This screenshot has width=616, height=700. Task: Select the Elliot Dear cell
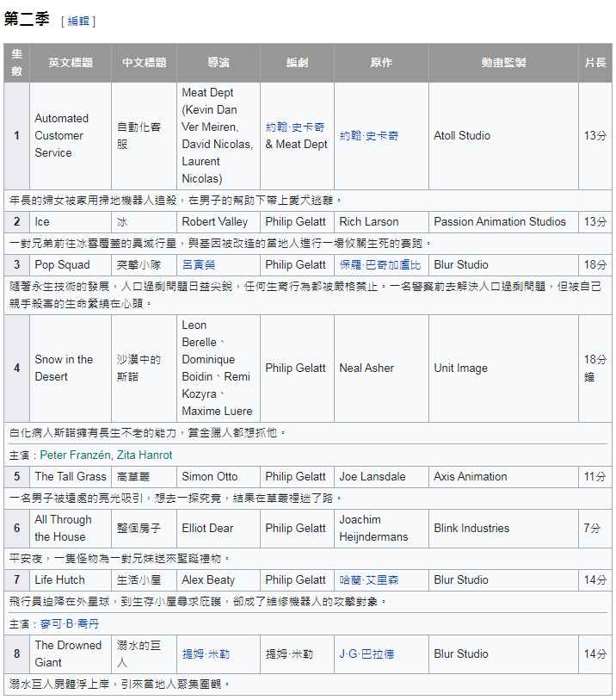point(219,528)
